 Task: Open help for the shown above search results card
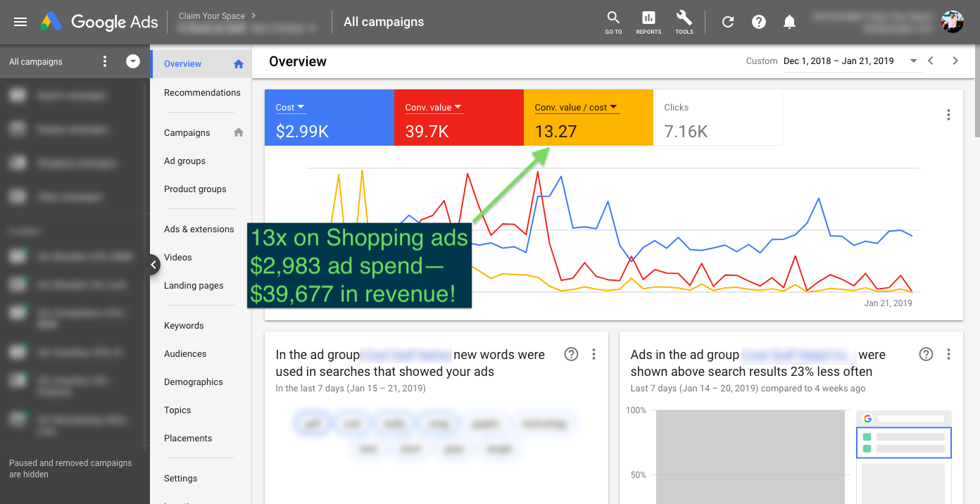tap(926, 354)
